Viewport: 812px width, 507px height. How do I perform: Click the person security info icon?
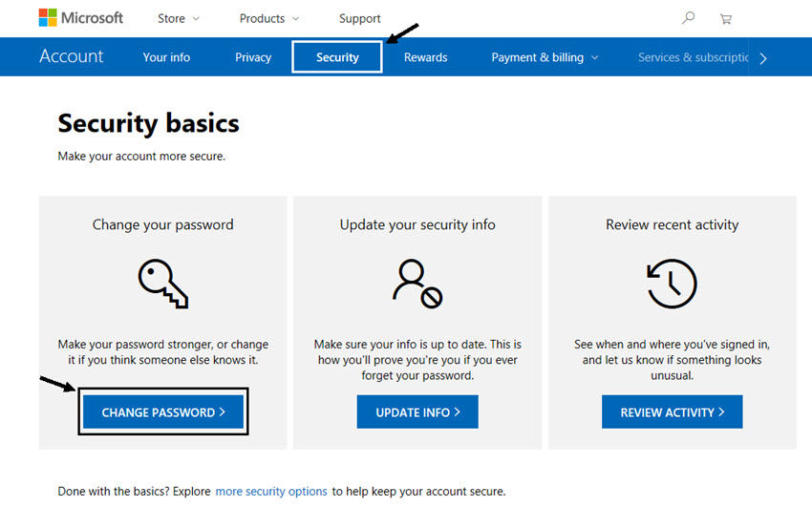(417, 284)
